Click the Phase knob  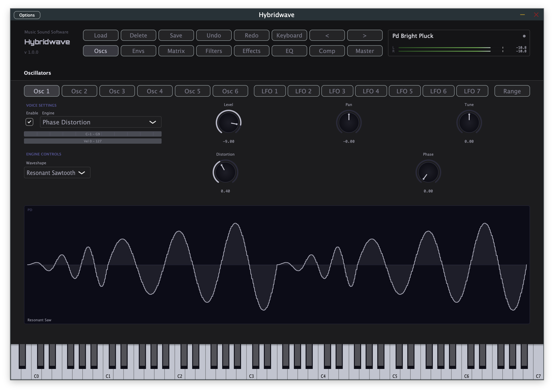[x=428, y=172]
